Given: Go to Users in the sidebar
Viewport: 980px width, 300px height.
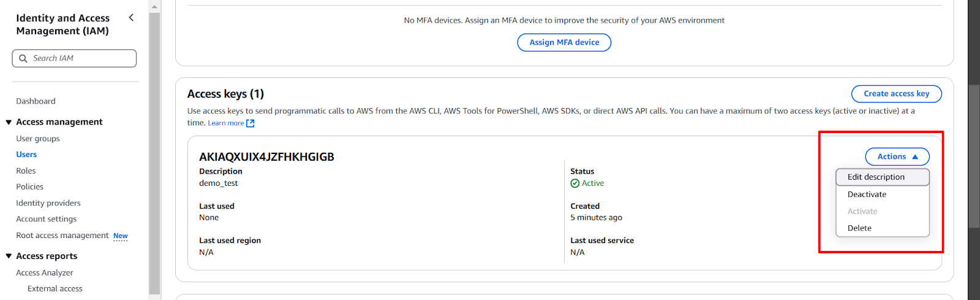Looking at the screenshot, I should pyautogui.click(x=26, y=155).
